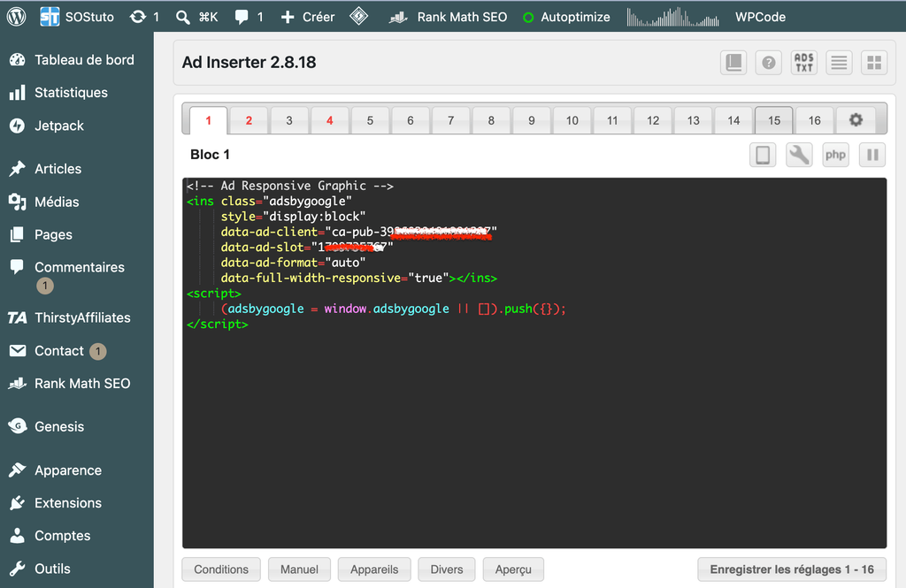Toggle the device preview tablet icon
906x588 pixels.
pyautogui.click(x=763, y=155)
